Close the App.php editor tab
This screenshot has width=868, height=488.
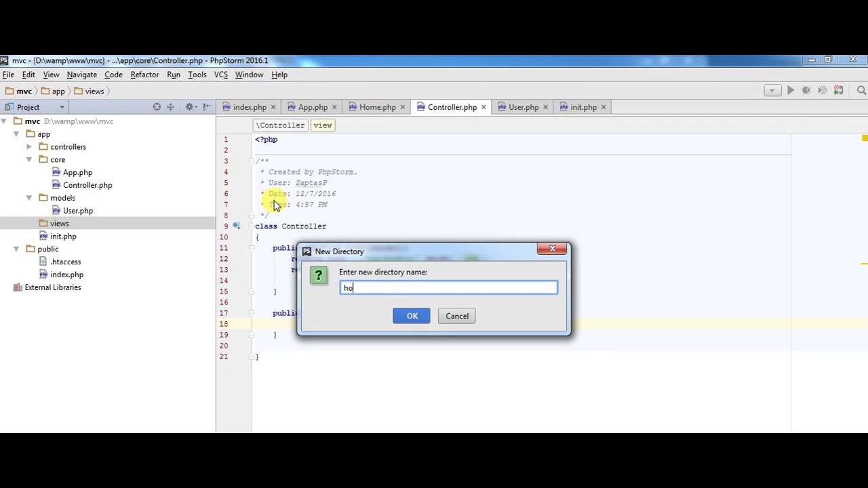tap(334, 107)
